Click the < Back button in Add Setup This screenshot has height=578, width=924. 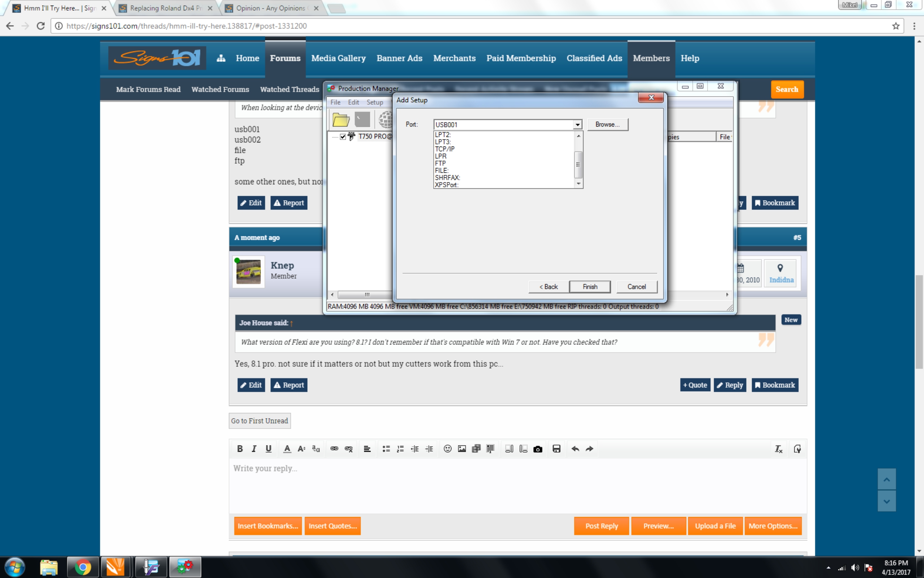tap(548, 286)
